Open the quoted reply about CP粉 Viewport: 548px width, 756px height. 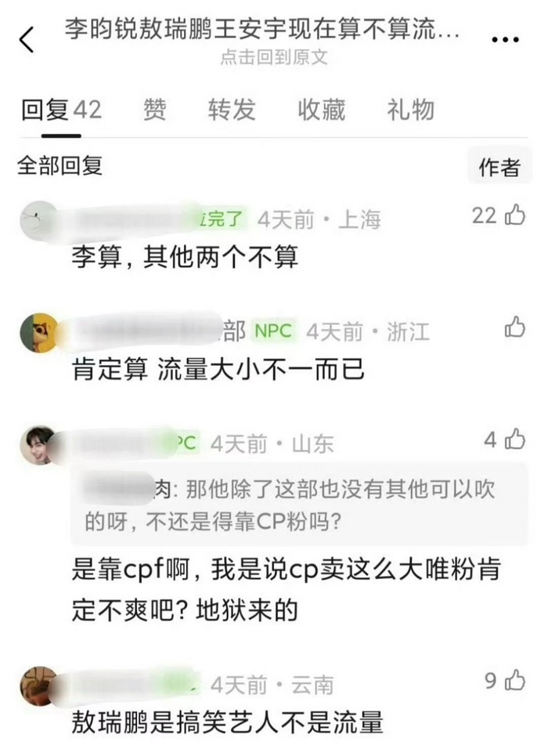(299, 505)
